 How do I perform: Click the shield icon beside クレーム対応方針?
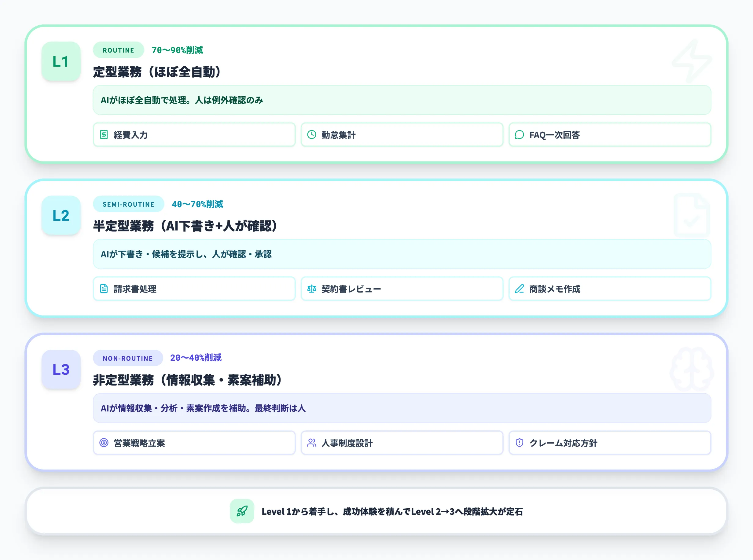click(520, 443)
